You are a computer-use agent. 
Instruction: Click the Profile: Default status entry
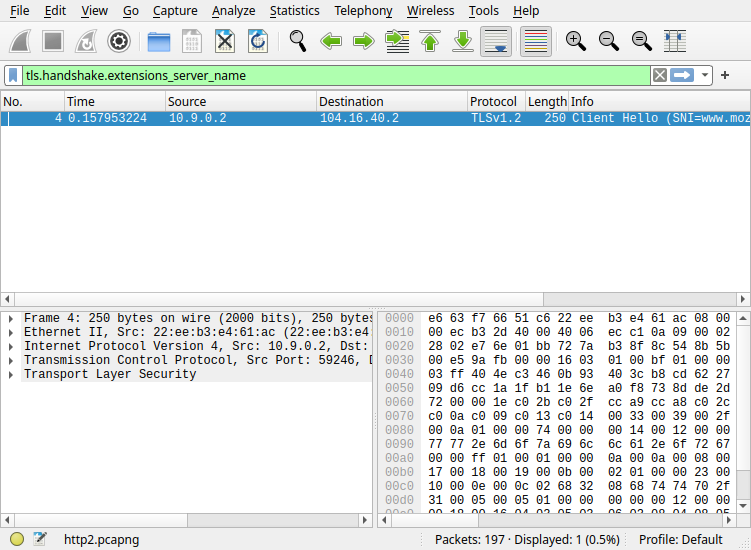point(681,539)
